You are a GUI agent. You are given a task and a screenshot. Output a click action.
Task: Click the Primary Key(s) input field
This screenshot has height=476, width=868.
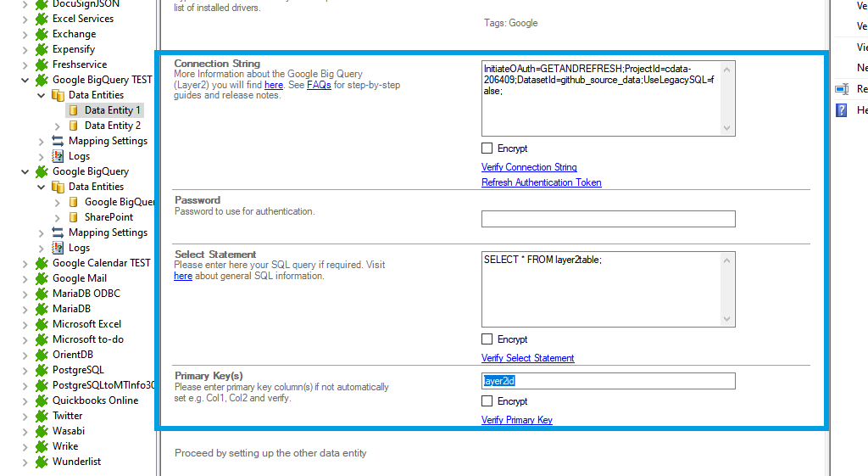point(609,381)
